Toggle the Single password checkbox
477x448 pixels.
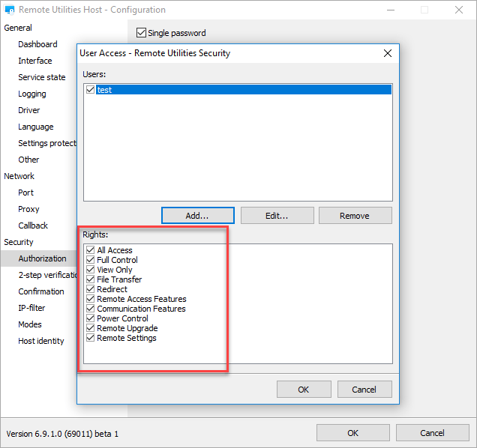[141, 33]
